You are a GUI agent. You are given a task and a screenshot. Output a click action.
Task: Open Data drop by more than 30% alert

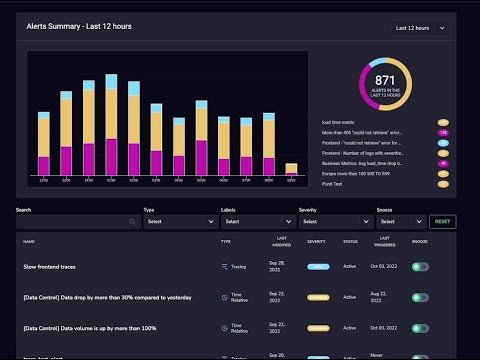[x=107, y=297]
